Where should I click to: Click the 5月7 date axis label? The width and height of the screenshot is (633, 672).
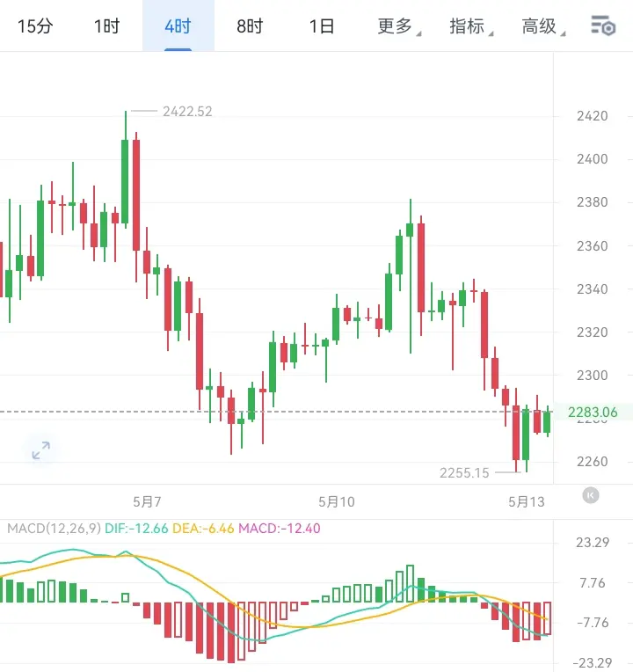(x=147, y=501)
